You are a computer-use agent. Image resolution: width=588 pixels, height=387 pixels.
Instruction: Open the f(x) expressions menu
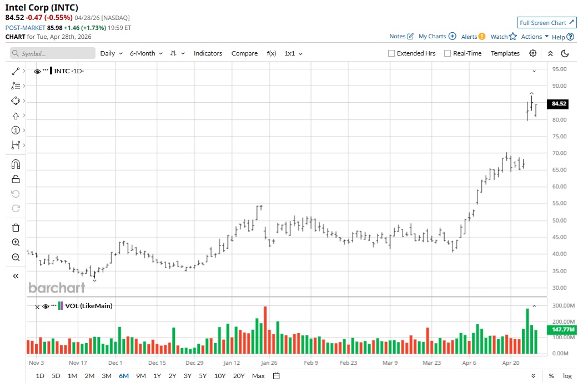coord(272,53)
